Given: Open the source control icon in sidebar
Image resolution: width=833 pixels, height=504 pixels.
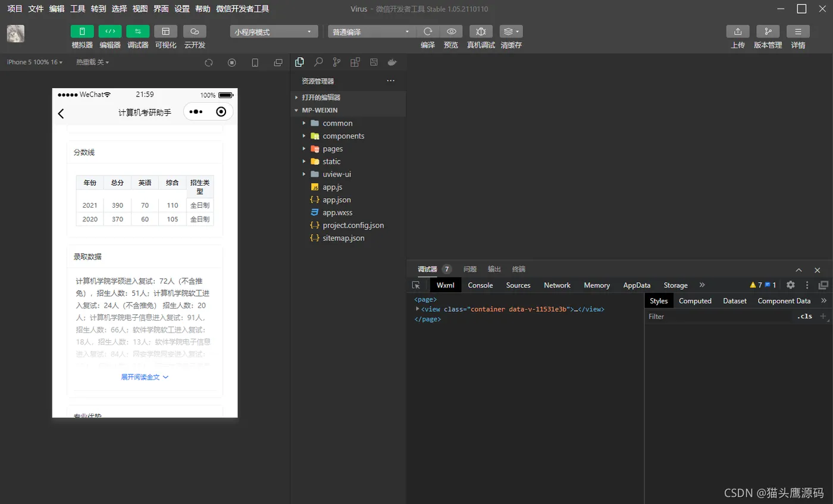Looking at the screenshot, I should pyautogui.click(x=337, y=62).
